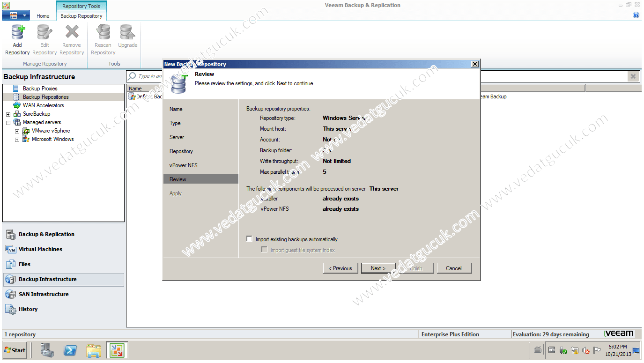Collapse the Managed servers node
644x363 pixels.
pos(8,123)
